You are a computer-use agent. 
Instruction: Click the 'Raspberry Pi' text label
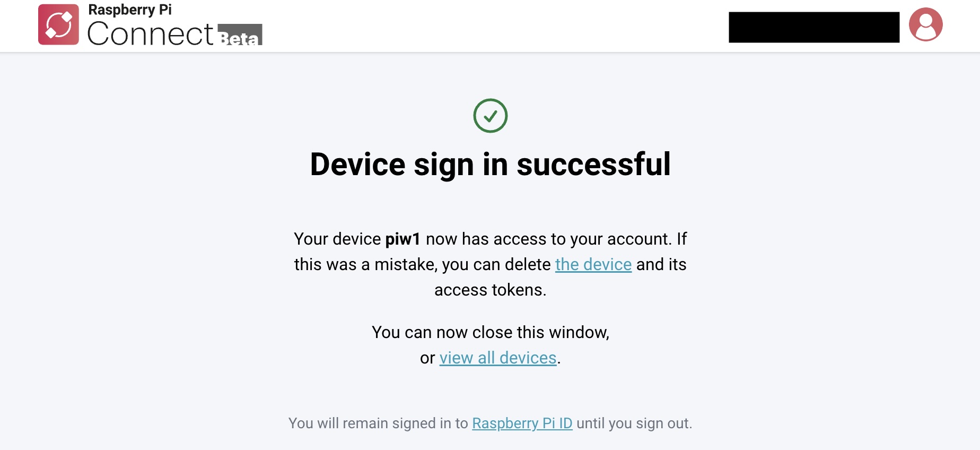tap(129, 10)
